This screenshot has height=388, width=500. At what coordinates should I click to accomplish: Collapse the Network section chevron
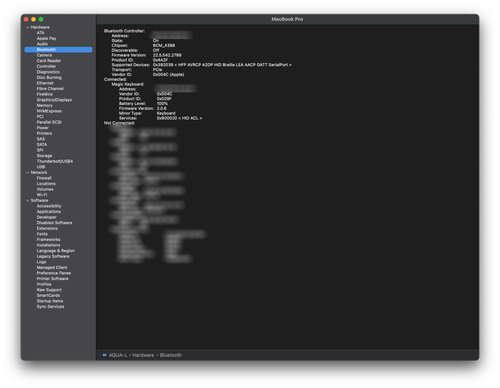[27, 173]
